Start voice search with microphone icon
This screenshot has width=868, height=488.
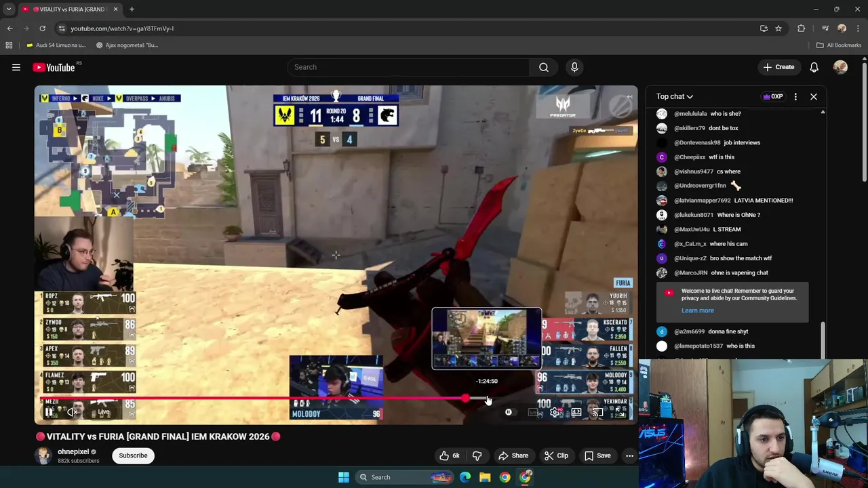(574, 67)
